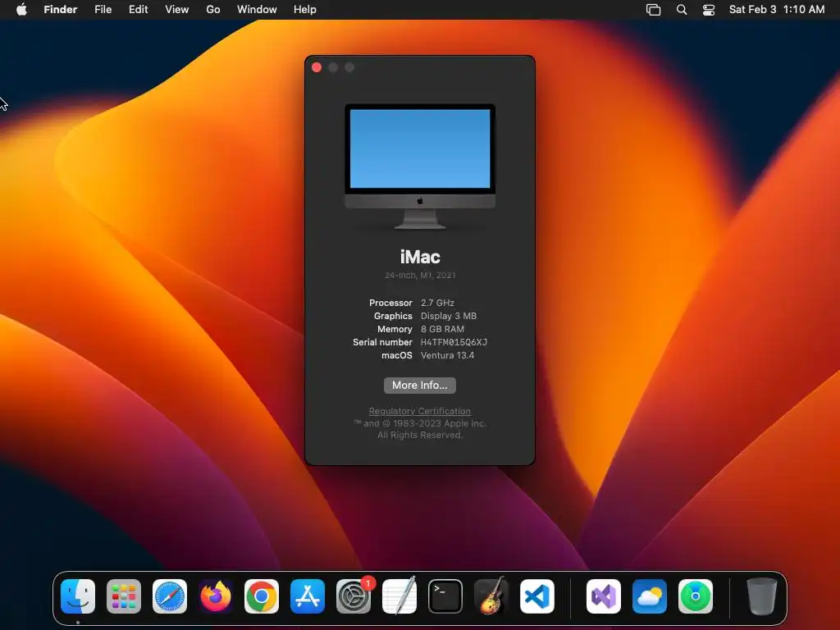Open the Trash in the dock
This screenshot has height=630, width=840.
tap(762, 596)
